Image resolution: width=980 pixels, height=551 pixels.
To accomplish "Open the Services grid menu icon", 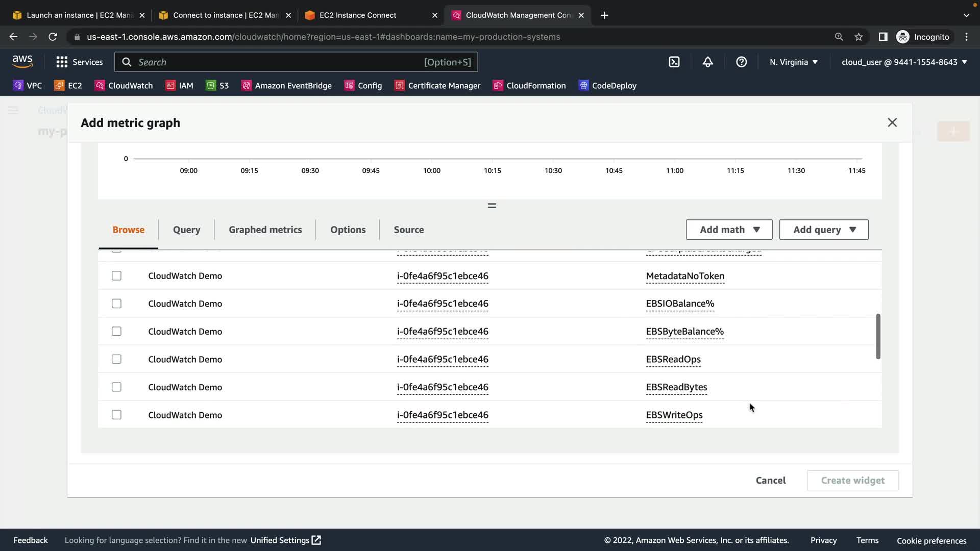I will pyautogui.click(x=62, y=62).
